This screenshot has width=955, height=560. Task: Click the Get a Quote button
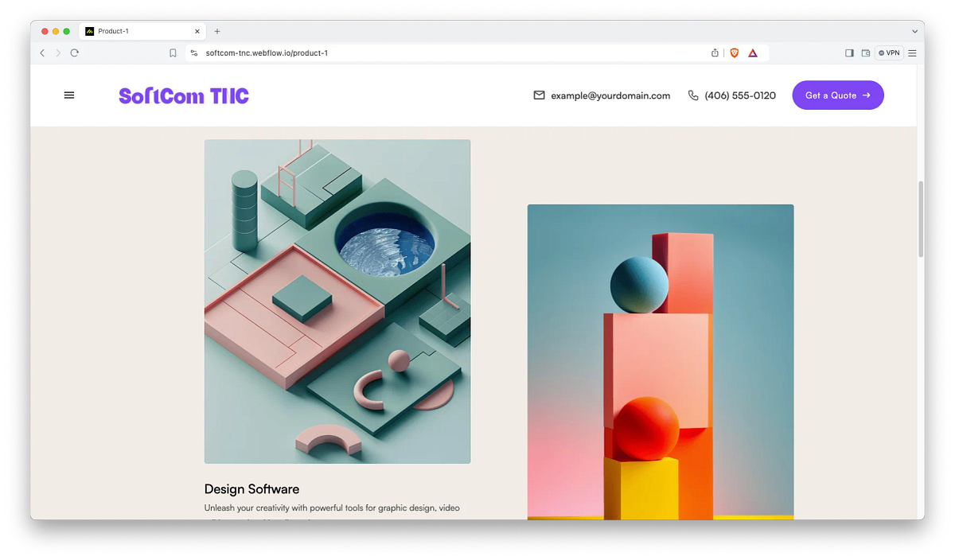pyautogui.click(x=838, y=95)
